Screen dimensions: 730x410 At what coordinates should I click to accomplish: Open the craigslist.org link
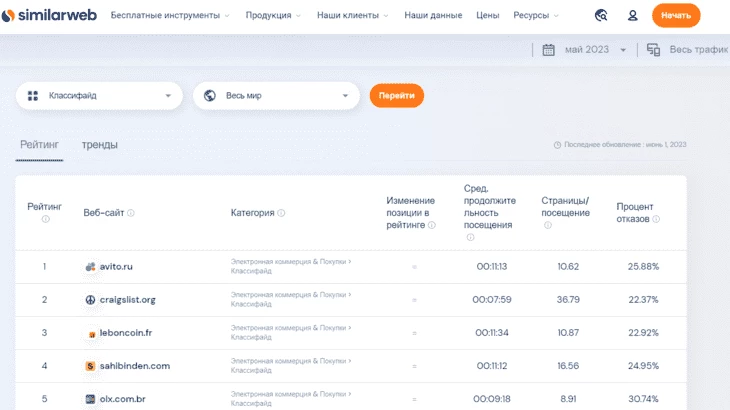click(128, 300)
